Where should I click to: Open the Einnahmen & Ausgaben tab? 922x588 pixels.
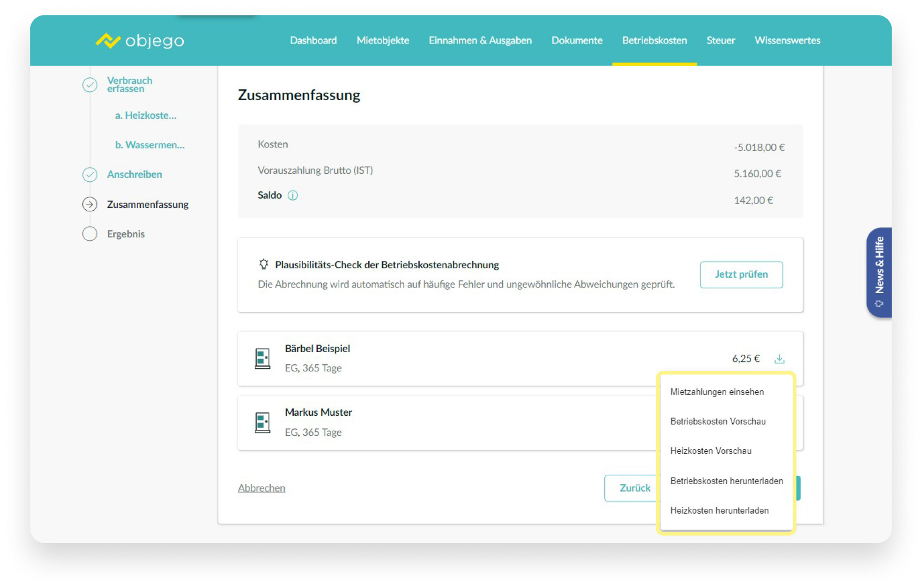click(x=480, y=41)
